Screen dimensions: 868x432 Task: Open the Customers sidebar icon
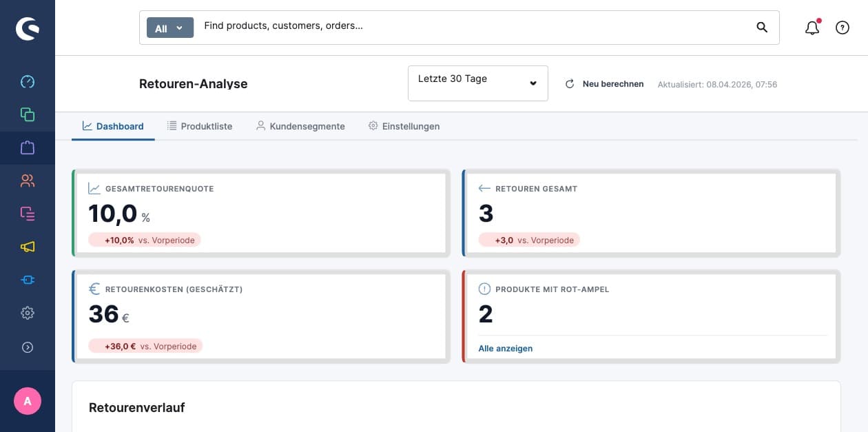click(x=28, y=181)
